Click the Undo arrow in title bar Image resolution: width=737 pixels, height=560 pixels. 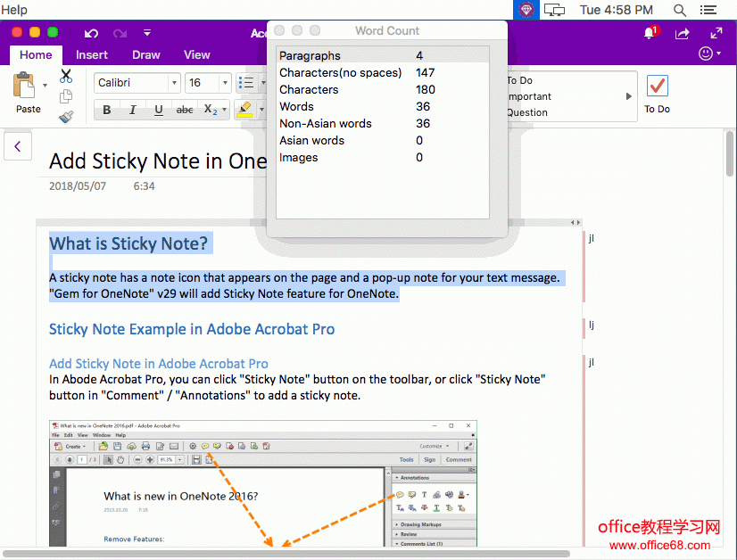pyautogui.click(x=91, y=33)
